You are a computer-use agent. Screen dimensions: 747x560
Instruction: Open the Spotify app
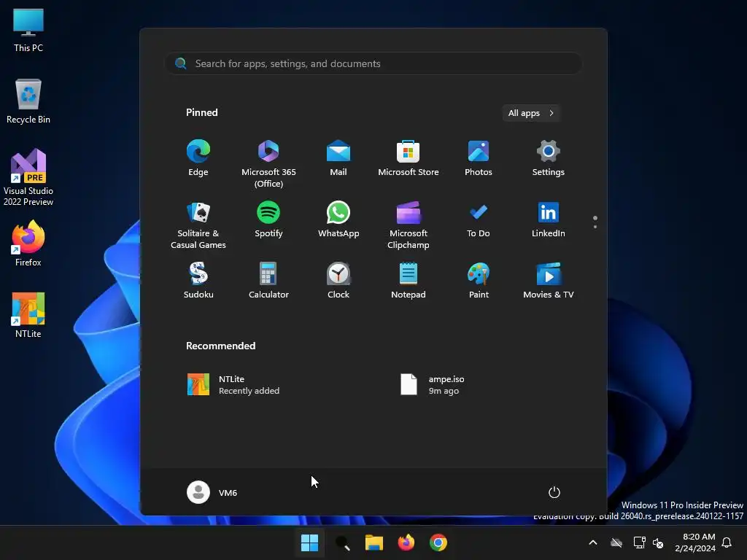tap(268, 219)
